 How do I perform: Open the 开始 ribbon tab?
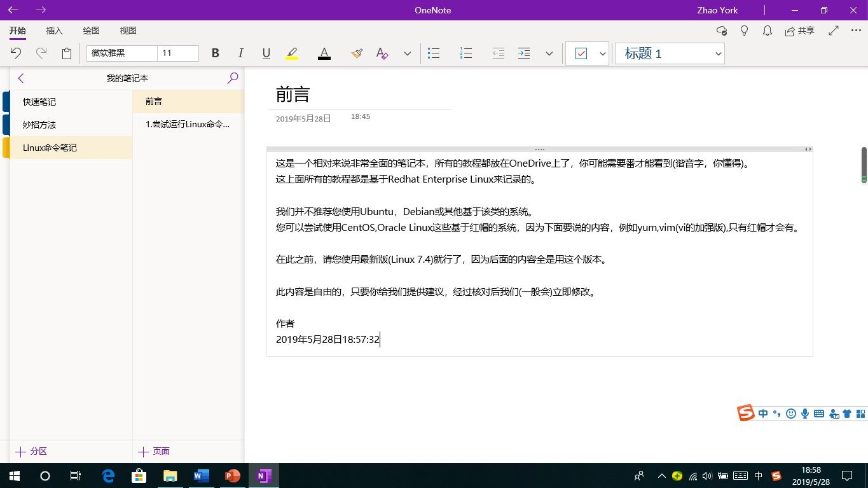click(x=18, y=31)
